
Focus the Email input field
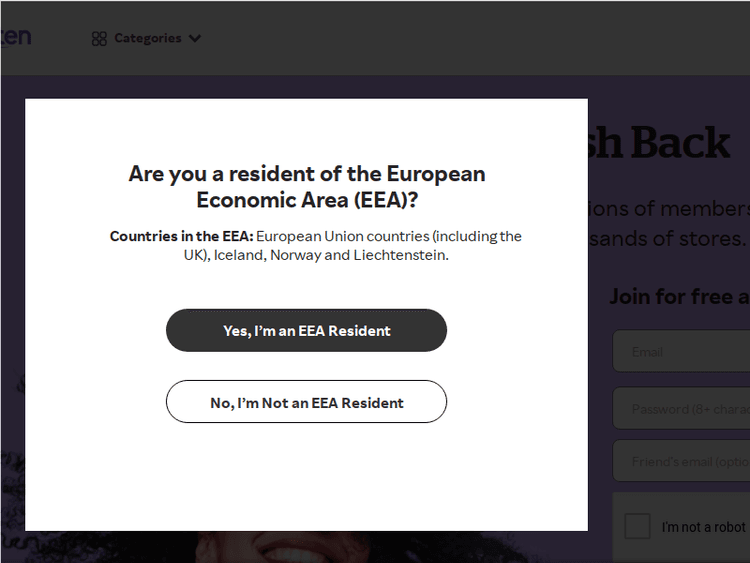pos(681,352)
